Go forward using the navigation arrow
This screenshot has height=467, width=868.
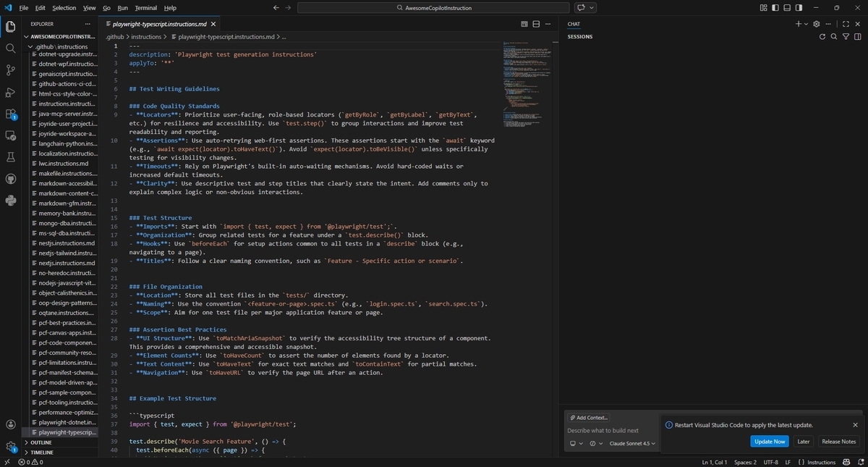coord(289,7)
